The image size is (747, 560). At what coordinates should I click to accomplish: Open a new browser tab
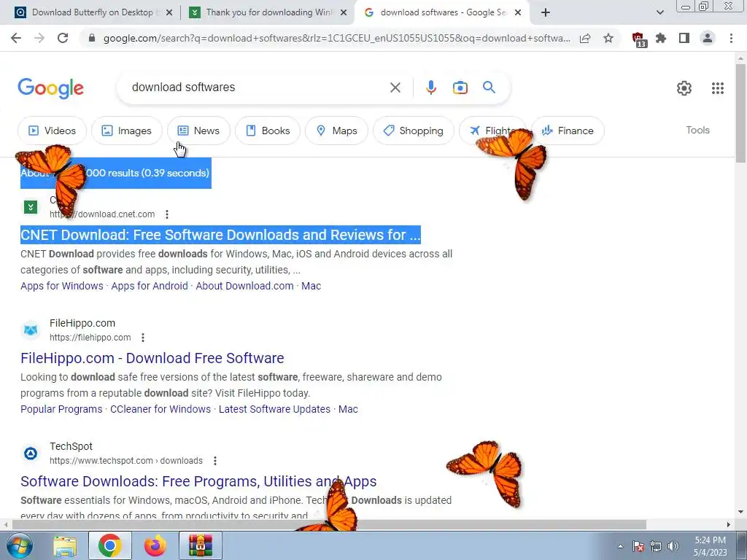(546, 12)
